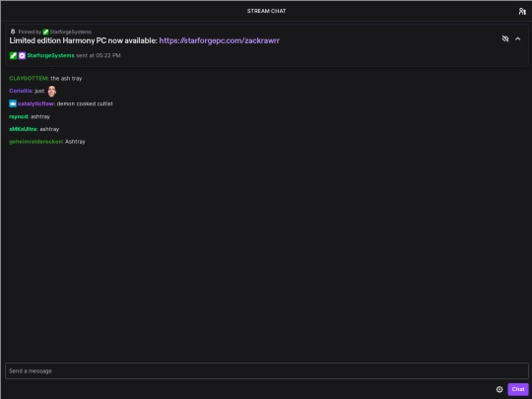Open geheimratderecken's user card

pos(36,142)
